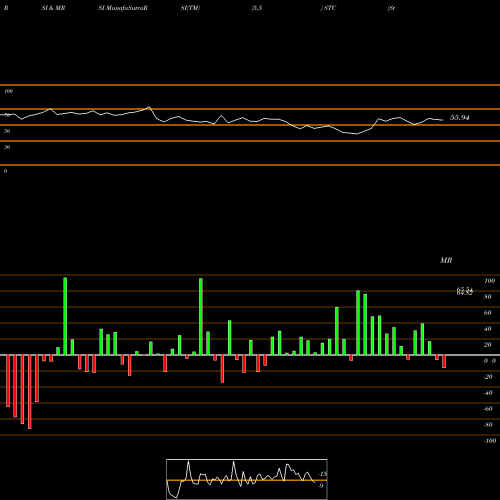Click the longest red bar in MR histogram
This screenshot has width=500, height=500.
pos(30,392)
